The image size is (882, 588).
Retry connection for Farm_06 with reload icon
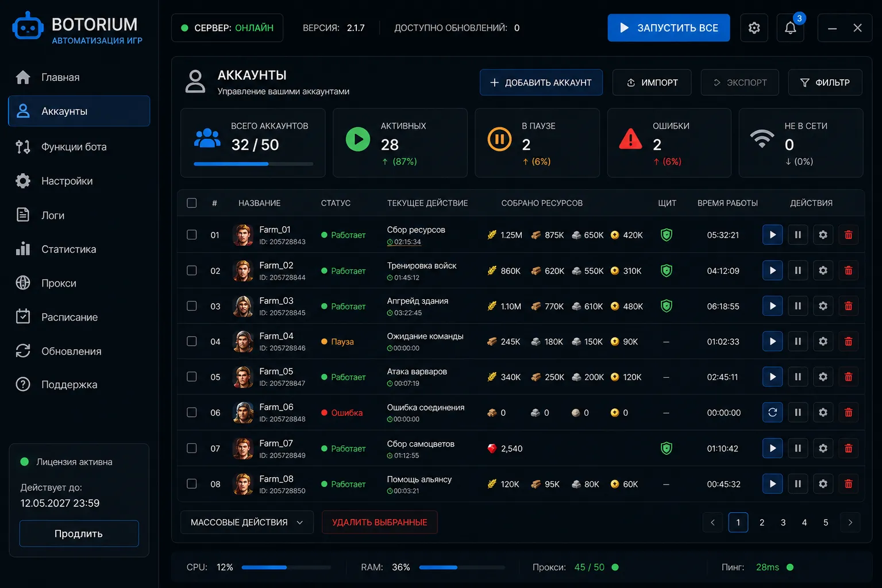(x=772, y=412)
